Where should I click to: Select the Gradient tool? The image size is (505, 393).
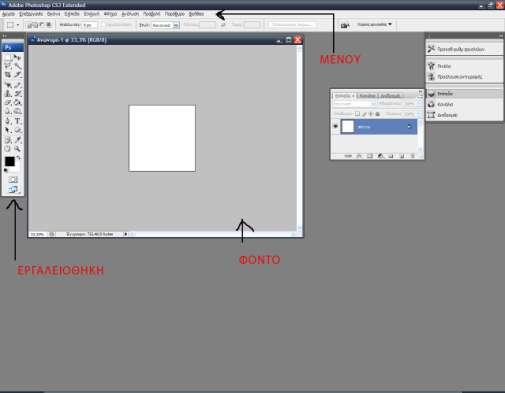(x=18, y=102)
